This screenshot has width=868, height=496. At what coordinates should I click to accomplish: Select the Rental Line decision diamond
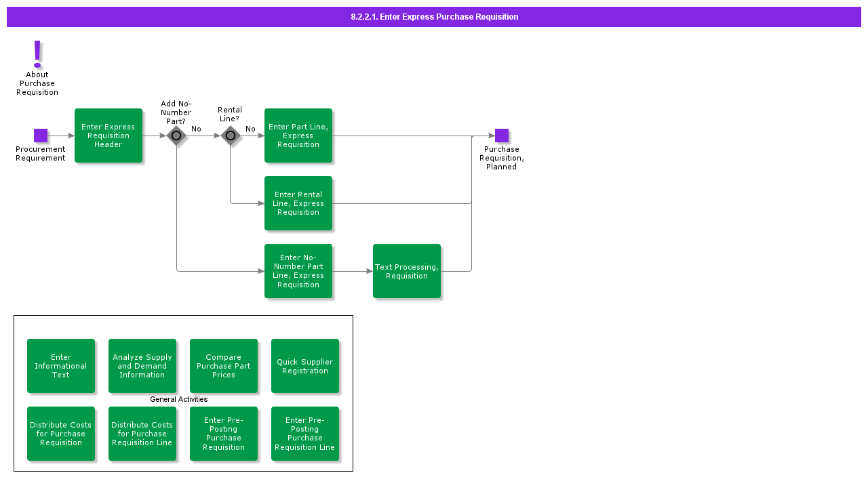click(x=231, y=136)
